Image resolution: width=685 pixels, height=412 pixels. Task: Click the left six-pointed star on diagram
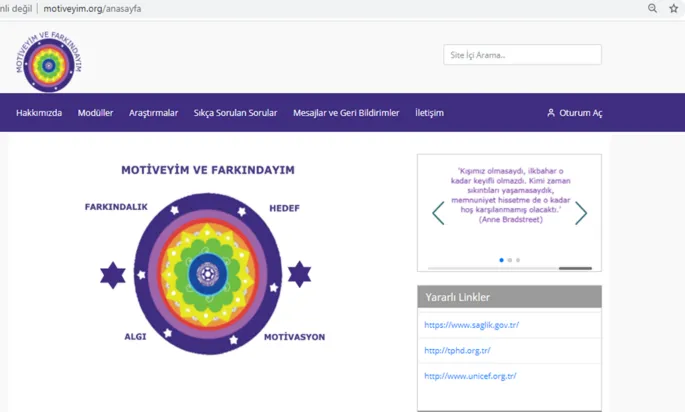113,274
